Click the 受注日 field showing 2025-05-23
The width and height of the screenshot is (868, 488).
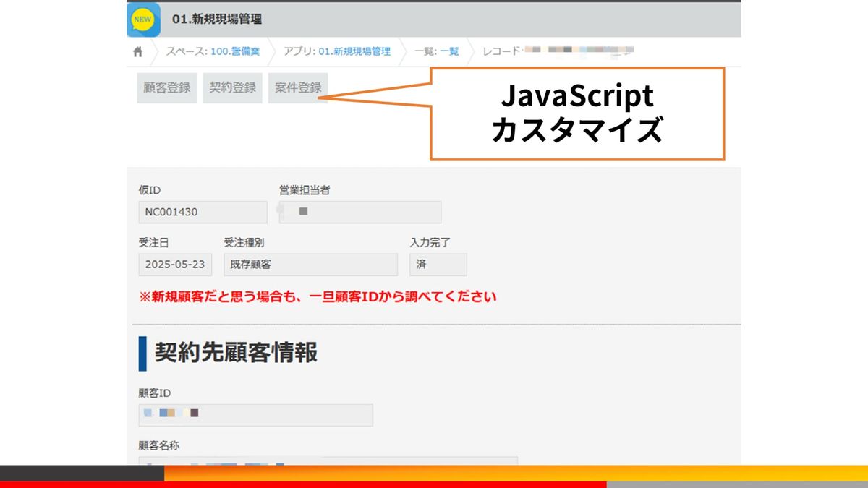[x=175, y=265]
